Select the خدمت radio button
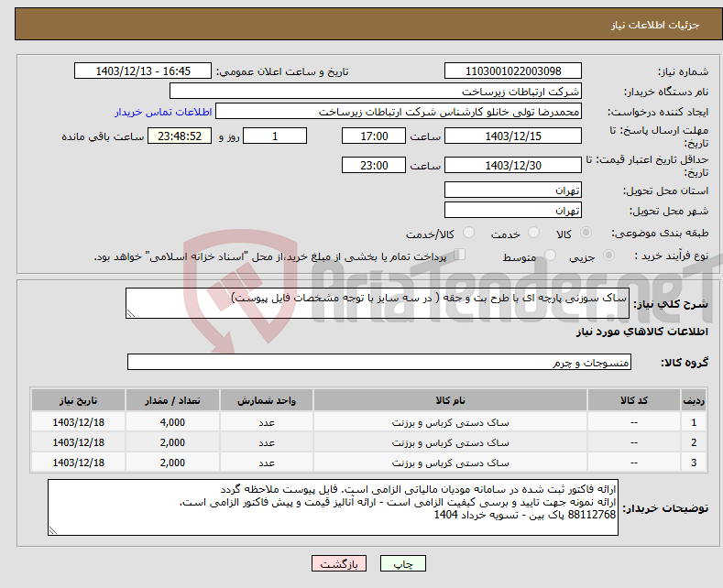723x588 pixels. [x=533, y=233]
